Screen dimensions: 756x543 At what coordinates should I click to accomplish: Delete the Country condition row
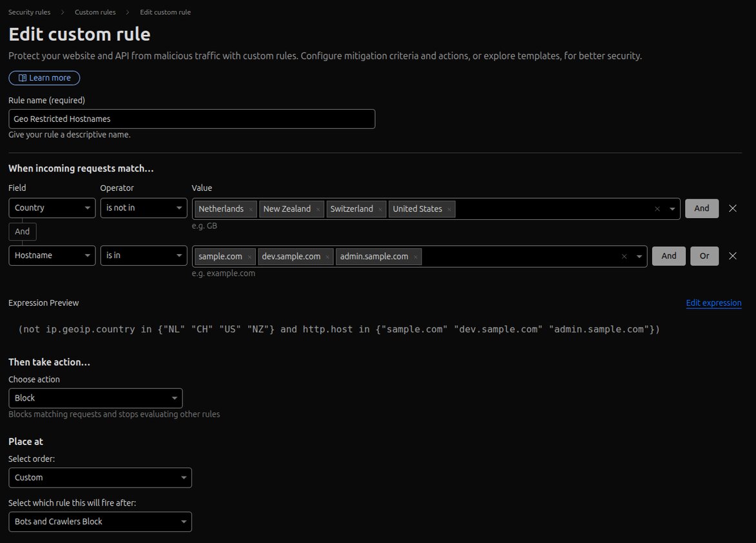point(732,208)
